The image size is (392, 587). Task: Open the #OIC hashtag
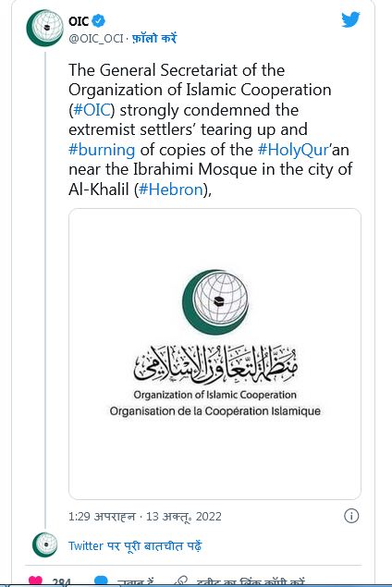[92, 110]
